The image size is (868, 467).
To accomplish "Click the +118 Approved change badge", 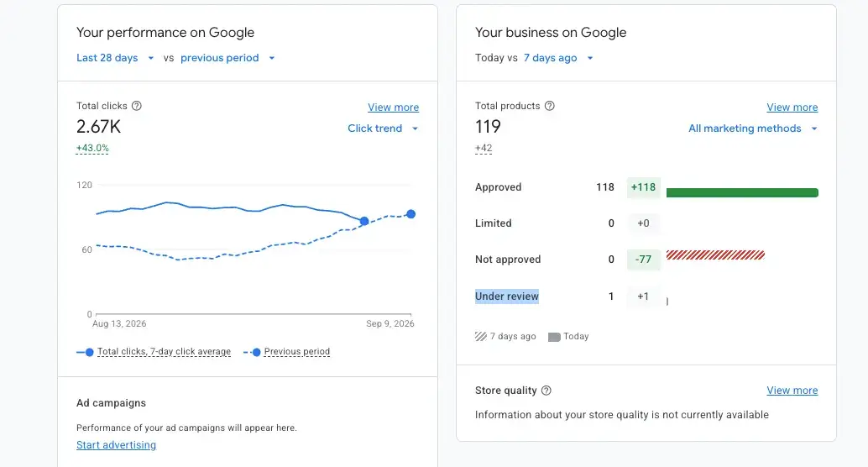I will 643,187.
